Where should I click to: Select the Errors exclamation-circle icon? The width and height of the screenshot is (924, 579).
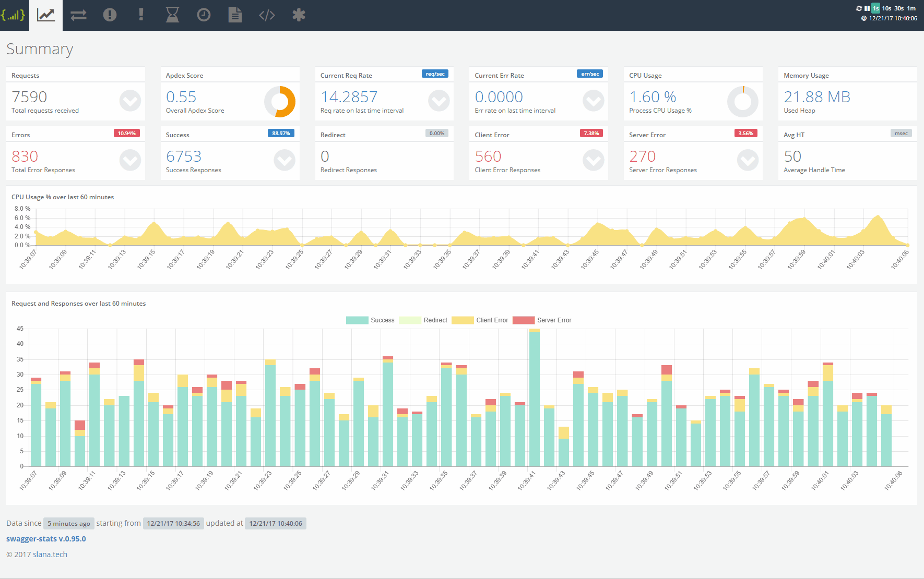[110, 15]
